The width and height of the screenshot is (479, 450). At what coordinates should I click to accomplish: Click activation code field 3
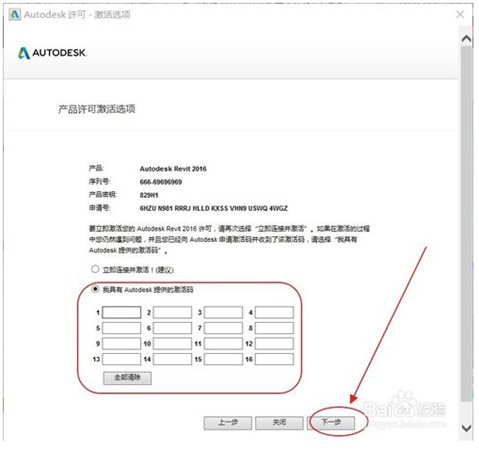[x=223, y=312]
